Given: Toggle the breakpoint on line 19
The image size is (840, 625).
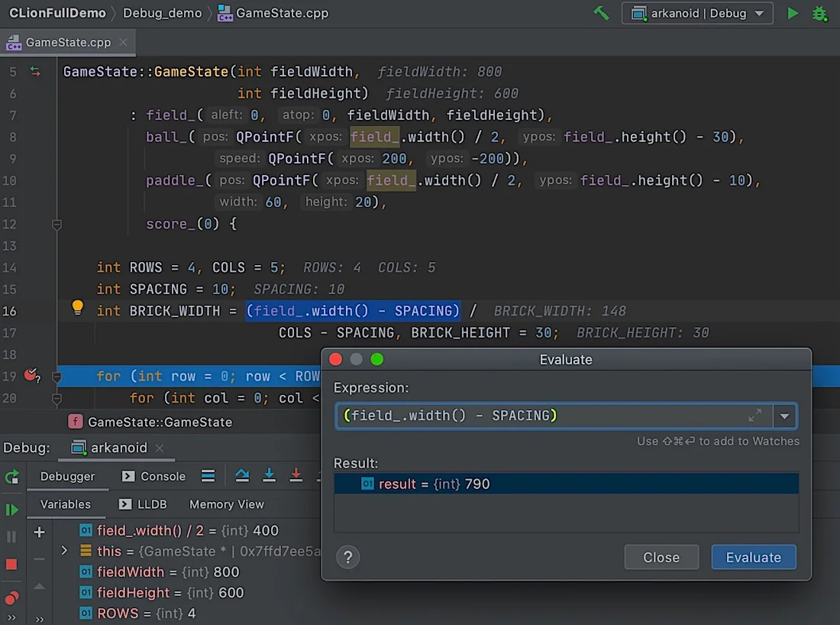Looking at the screenshot, I should 31,375.
